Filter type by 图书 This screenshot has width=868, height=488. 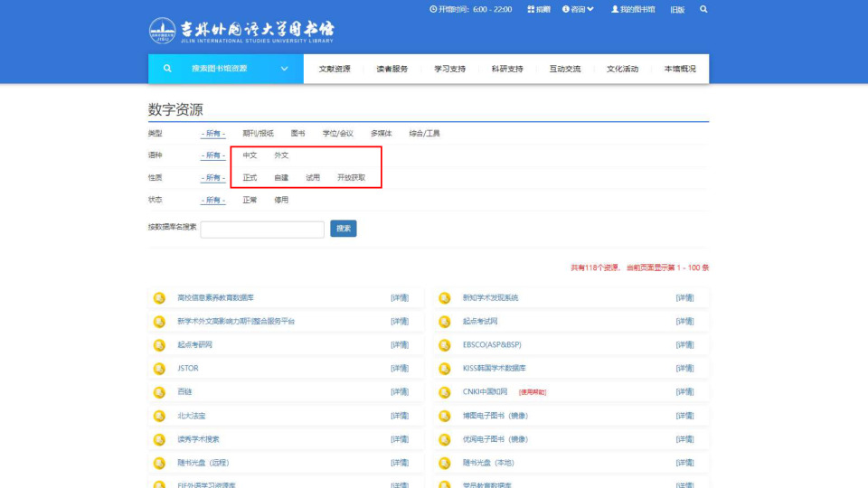pos(297,134)
